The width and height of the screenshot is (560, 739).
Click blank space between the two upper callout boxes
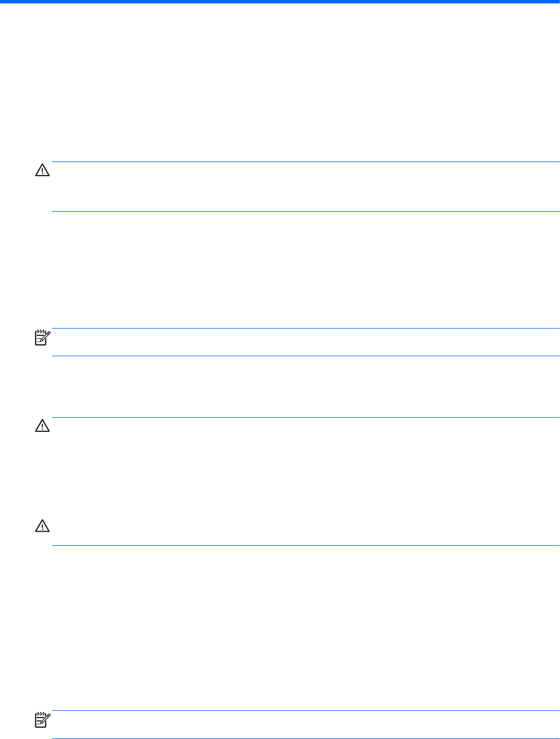pyautogui.click(x=305, y=270)
